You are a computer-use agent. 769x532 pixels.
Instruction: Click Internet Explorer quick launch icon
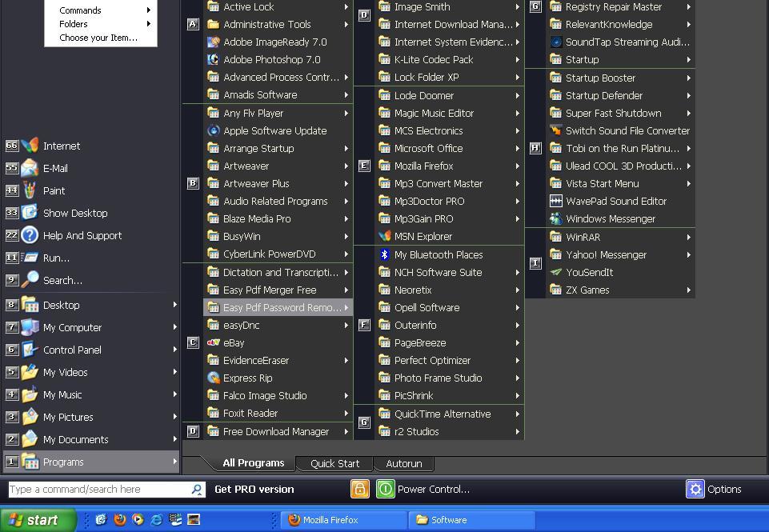(157, 520)
